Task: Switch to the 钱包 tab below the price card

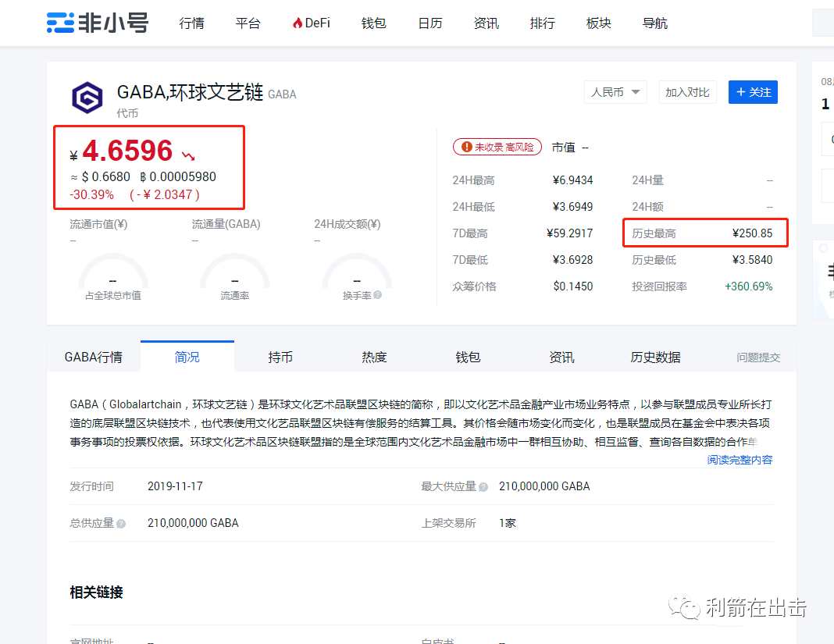Action: [x=468, y=356]
